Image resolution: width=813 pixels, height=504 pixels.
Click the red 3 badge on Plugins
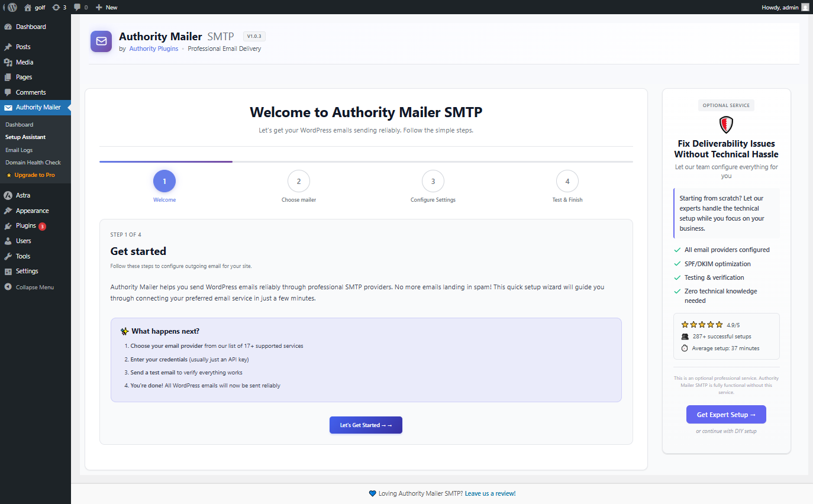pyautogui.click(x=43, y=226)
